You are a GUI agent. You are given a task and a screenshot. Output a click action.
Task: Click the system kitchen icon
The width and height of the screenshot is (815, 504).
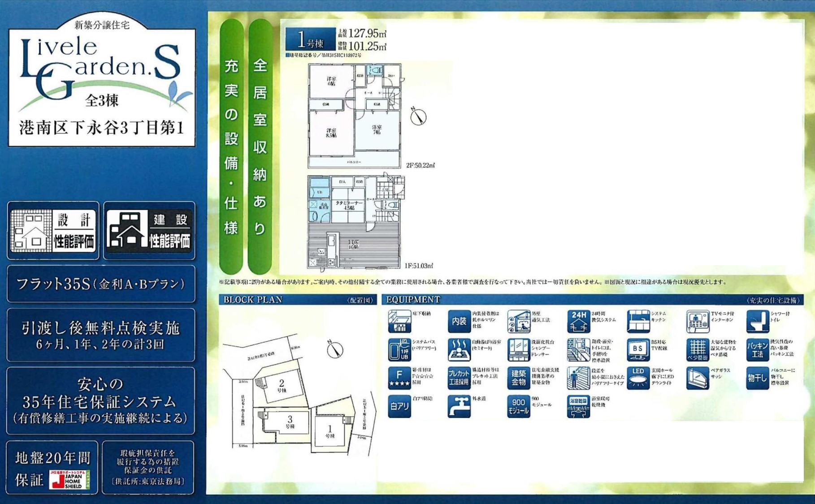(637, 321)
